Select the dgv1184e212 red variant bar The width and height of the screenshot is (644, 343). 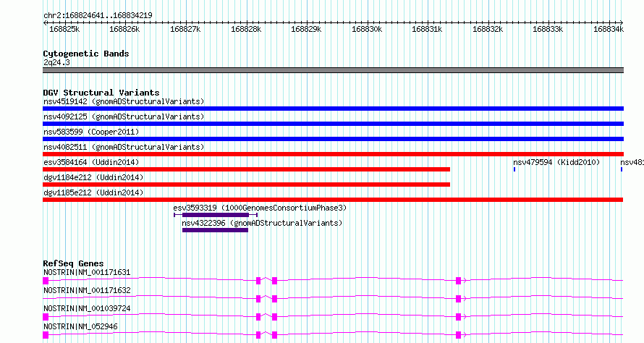tap(247, 185)
